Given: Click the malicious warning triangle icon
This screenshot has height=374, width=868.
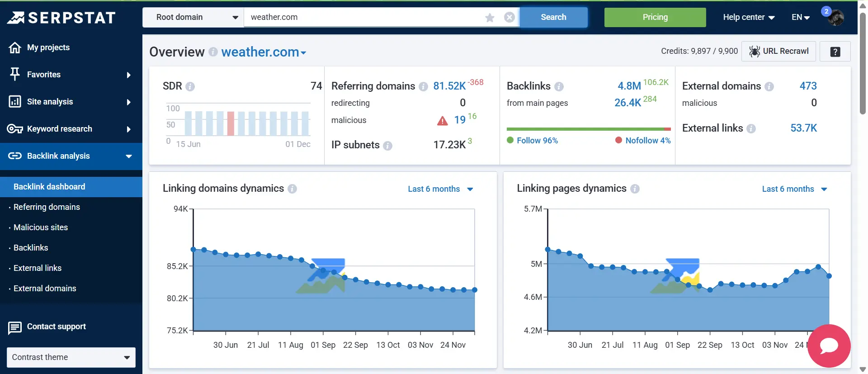Looking at the screenshot, I should [442, 121].
